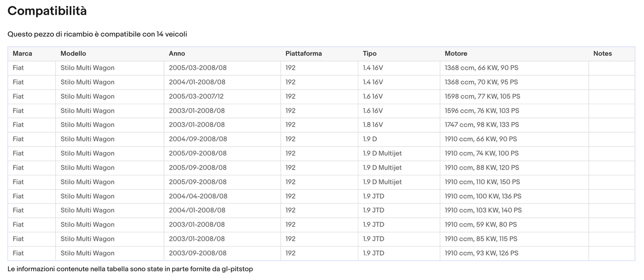Screen dimensions: 644x280
Task: Select the 1.9 D type cell
Action: click(x=370, y=139)
